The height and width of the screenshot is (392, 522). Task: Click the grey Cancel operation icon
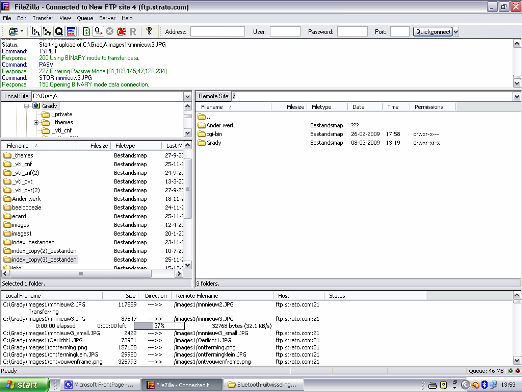pyautogui.click(x=110, y=32)
